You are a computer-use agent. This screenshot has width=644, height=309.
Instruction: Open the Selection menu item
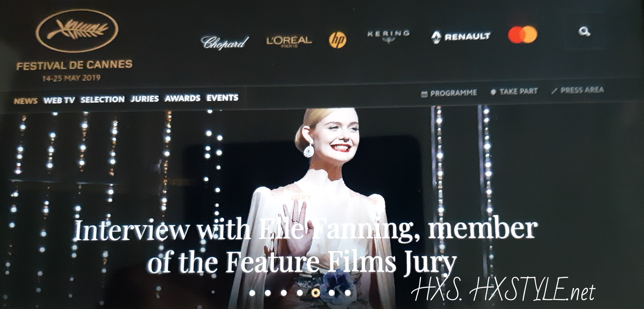pyautogui.click(x=102, y=99)
